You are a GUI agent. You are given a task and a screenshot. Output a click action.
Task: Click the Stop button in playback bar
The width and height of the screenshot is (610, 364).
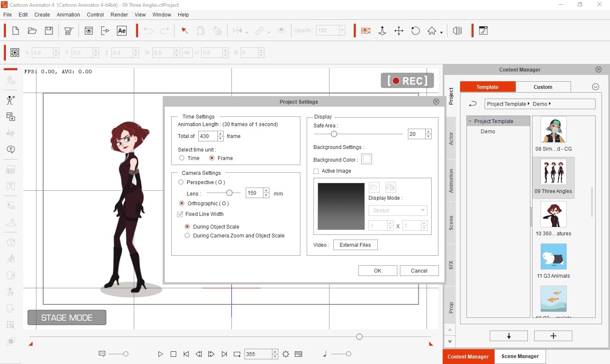click(173, 354)
